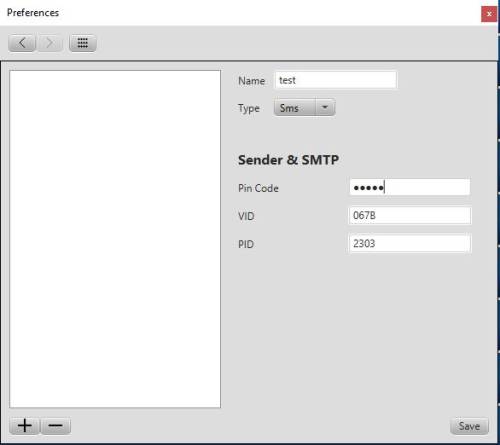
Task: Expand the Type dropdown arrow
Action: (x=325, y=107)
